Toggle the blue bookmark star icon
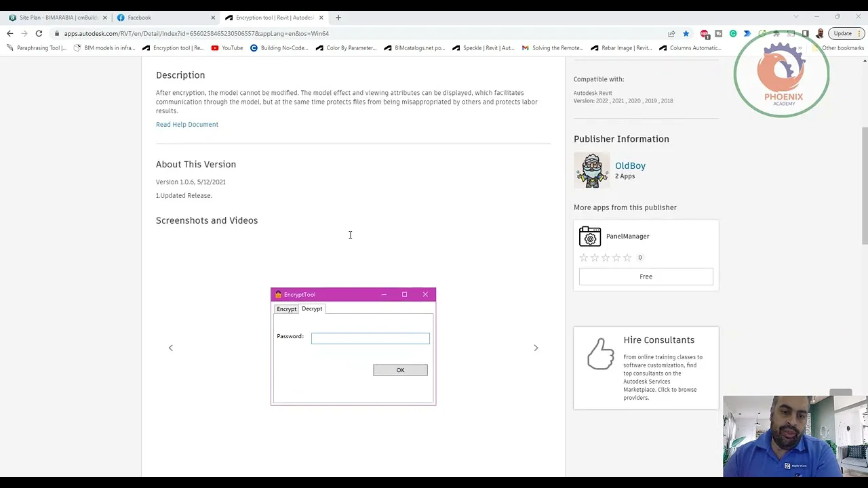 coord(686,33)
